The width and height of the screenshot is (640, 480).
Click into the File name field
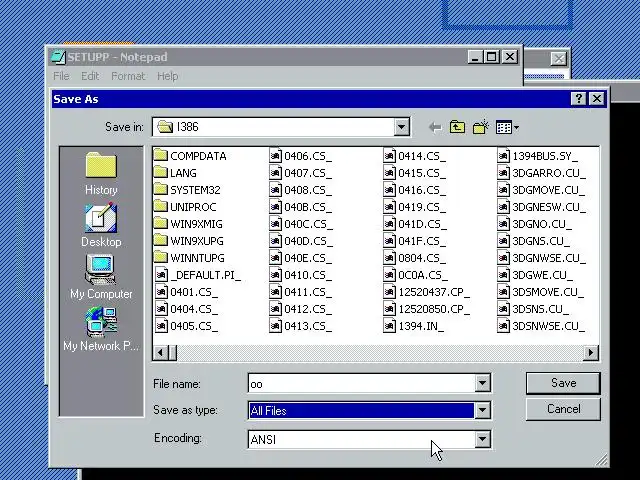pyautogui.click(x=361, y=384)
